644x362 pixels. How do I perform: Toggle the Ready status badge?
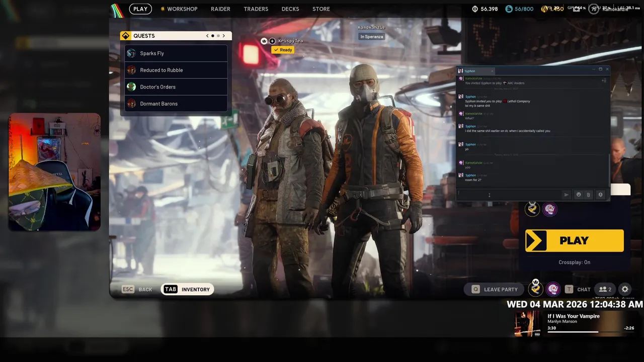(x=283, y=50)
